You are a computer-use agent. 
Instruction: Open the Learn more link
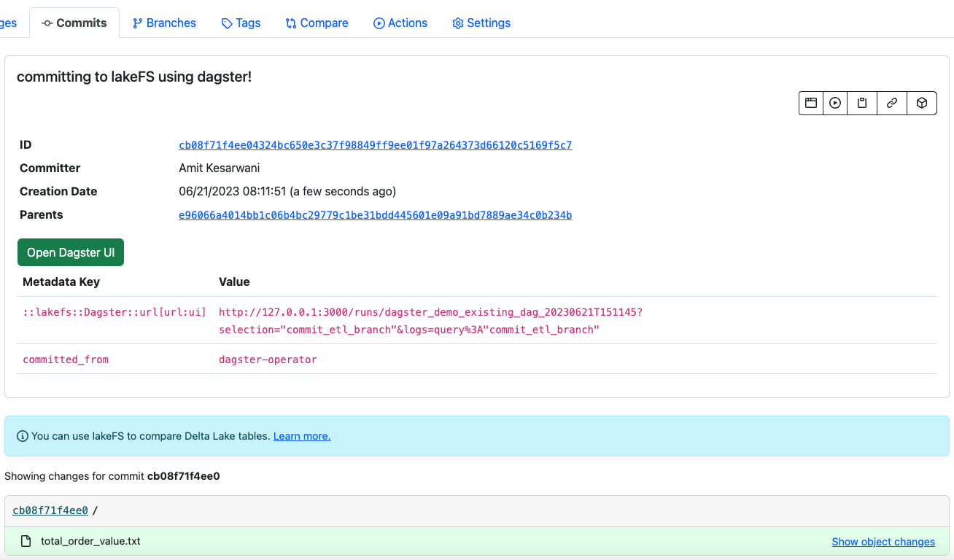(302, 436)
